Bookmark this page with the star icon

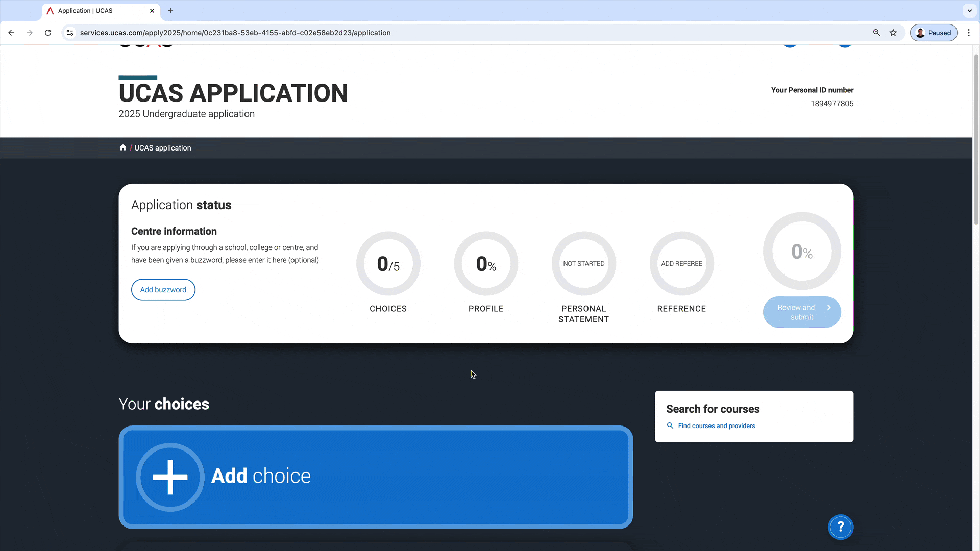(x=893, y=33)
